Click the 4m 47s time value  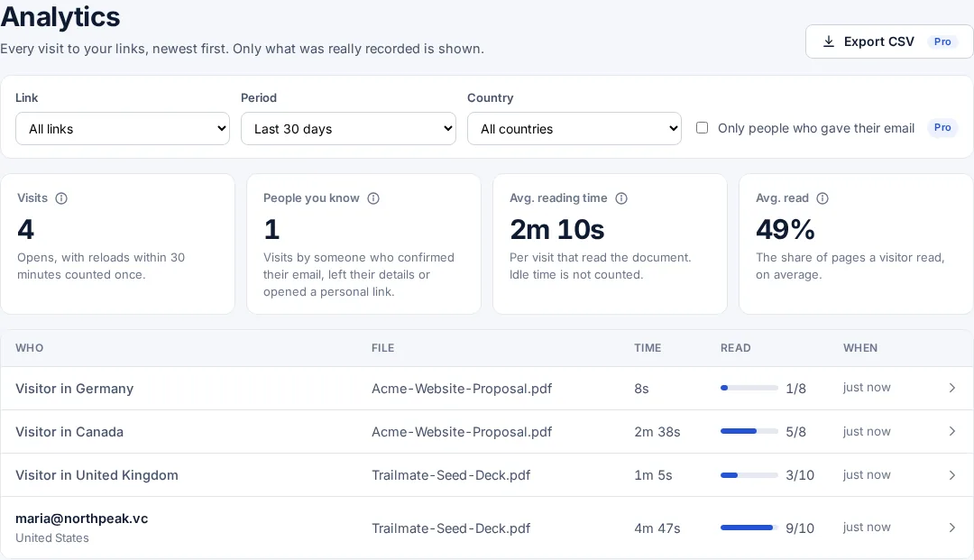(x=657, y=528)
